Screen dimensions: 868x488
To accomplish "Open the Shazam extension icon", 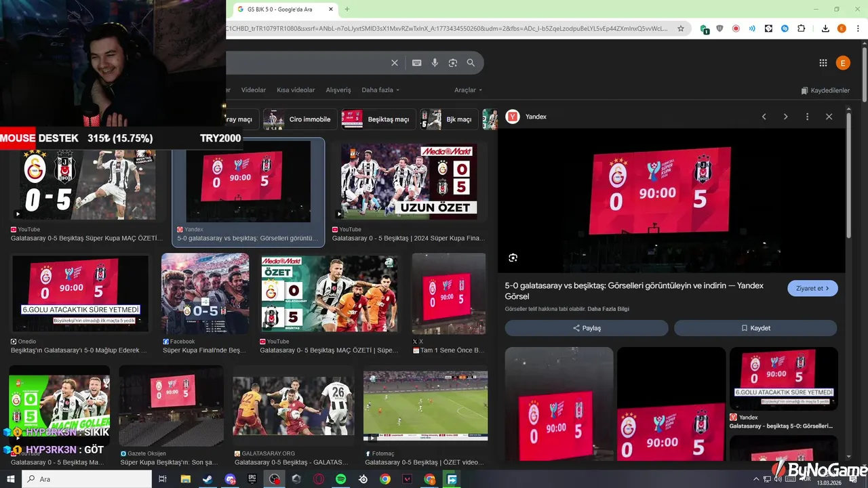I will click(x=785, y=28).
